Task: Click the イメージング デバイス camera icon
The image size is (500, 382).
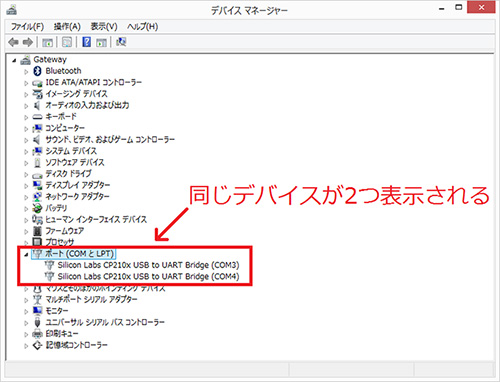Action: tap(37, 94)
